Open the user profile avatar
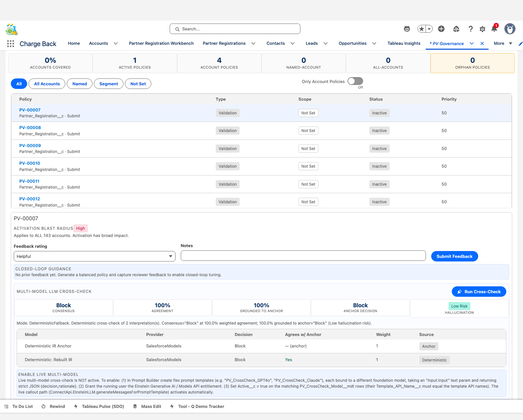The image size is (523, 420). [x=510, y=29]
